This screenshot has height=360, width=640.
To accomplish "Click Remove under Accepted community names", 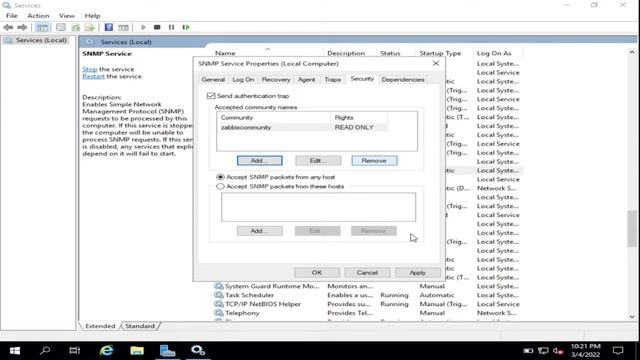I will click(374, 160).
